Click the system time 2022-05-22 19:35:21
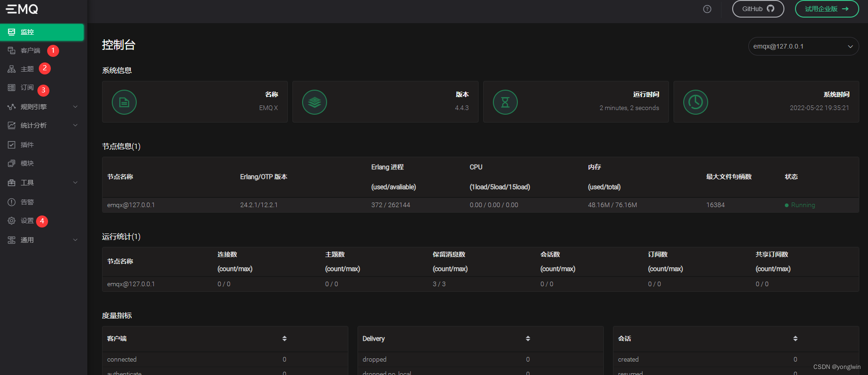This screenshot has width=868, height=375. tap(819, 108)
